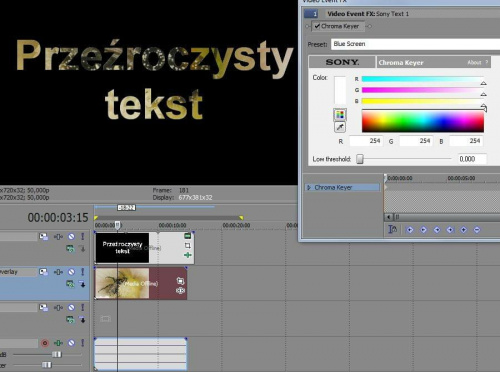
Task: Click the R value field showing 254
Action: pos(366,141)
